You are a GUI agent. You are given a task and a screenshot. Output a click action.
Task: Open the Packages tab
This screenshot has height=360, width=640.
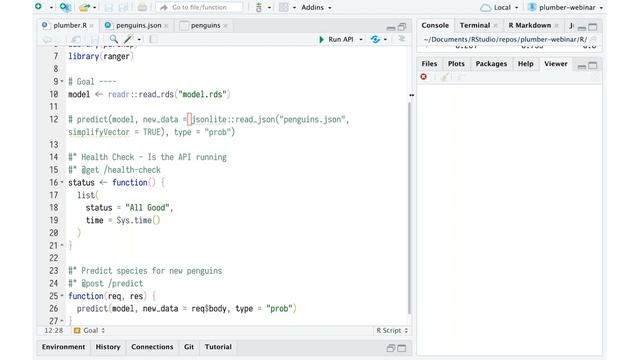click(x=491, y=64)
